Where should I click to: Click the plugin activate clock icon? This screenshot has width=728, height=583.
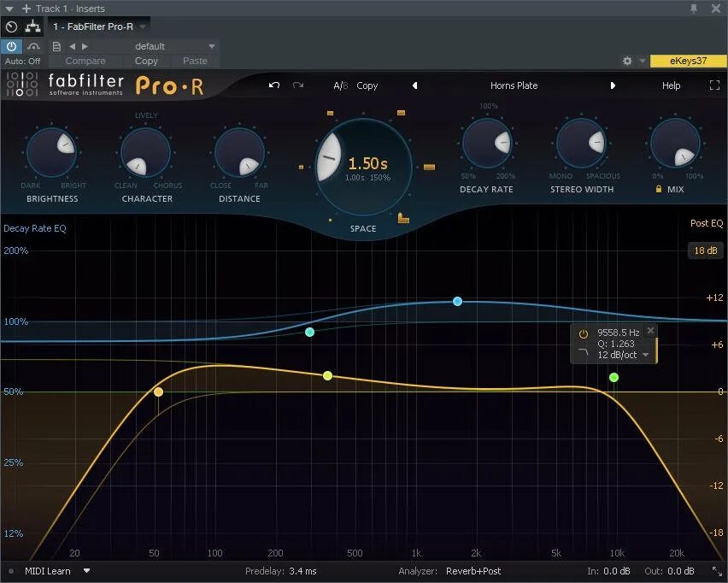[12, 27]
